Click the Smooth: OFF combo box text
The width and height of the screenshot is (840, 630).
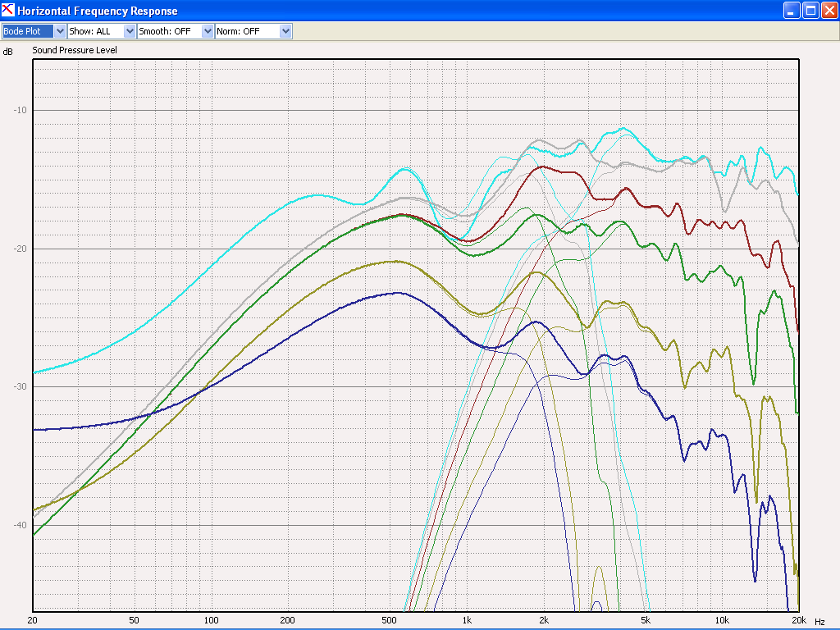click(x=164, y=31)
